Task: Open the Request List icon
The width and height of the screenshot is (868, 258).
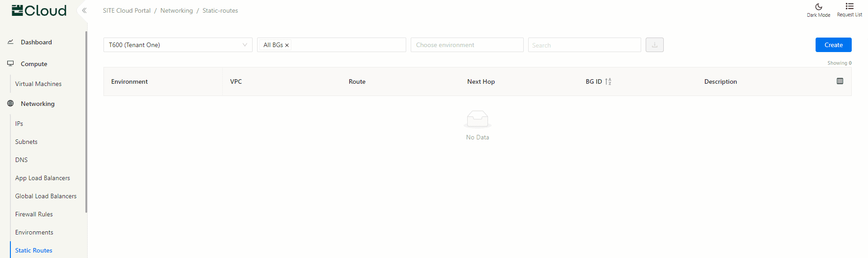Action: [x=849, y=6]
